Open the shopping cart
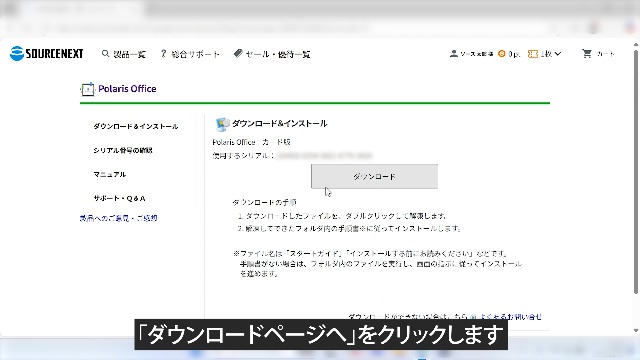640x360 pixels. (x=598, y=53)
